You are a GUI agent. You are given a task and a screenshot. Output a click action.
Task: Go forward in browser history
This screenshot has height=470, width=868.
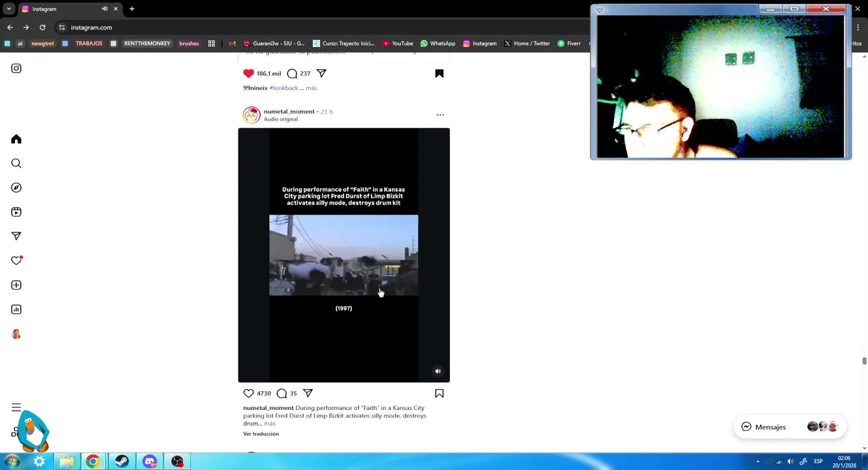coord(26,27)
